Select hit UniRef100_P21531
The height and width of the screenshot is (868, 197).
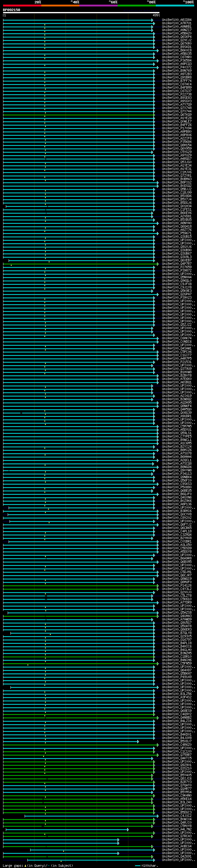click(x=176, y=362)
